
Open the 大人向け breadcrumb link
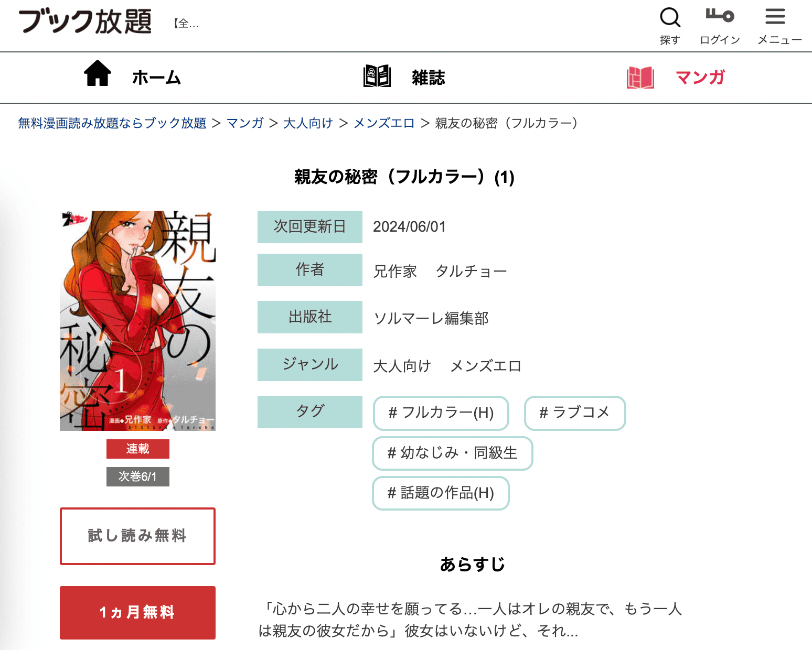pos(308,123)
